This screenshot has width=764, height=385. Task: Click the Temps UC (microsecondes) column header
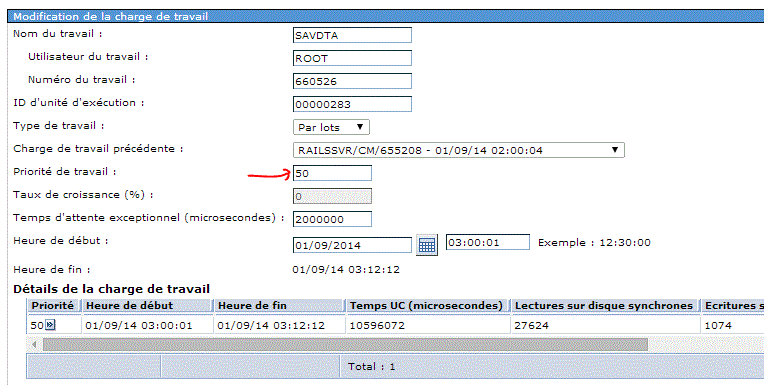427,306
